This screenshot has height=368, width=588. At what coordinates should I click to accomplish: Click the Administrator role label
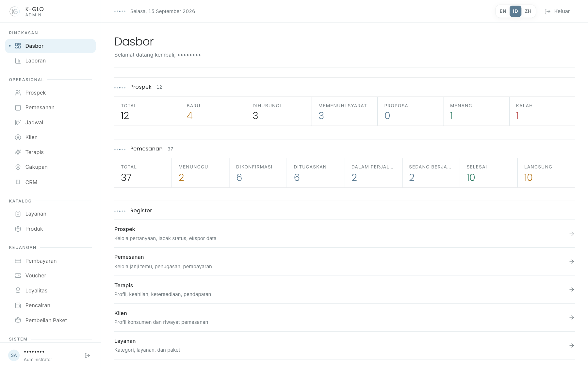(38, 359)
